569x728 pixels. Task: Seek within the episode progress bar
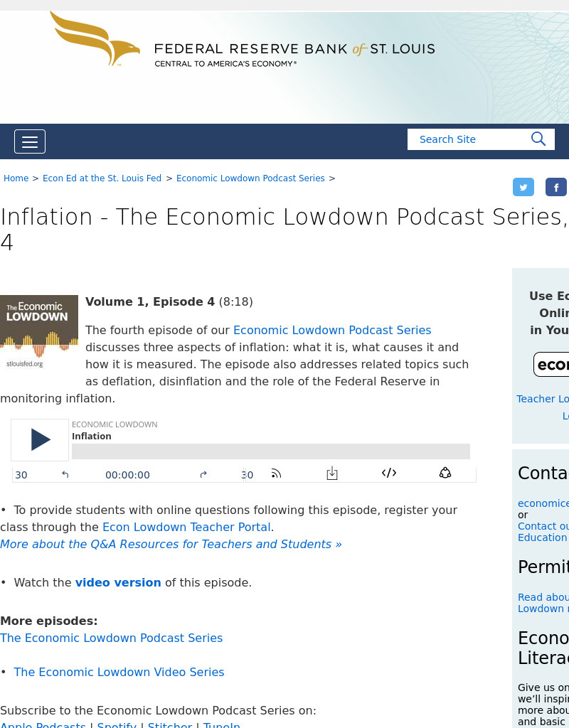270,451
